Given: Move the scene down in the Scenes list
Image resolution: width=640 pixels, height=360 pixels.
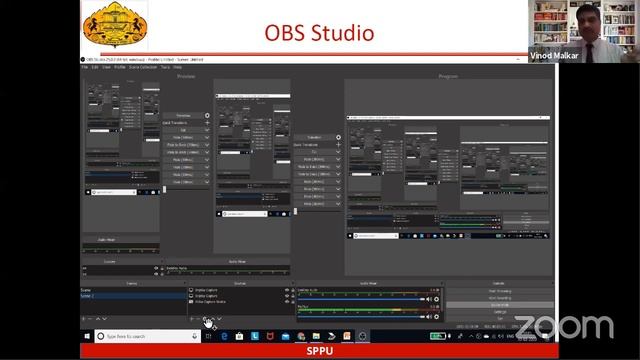Looking at the screenshot, I should [x=104, y=319].
